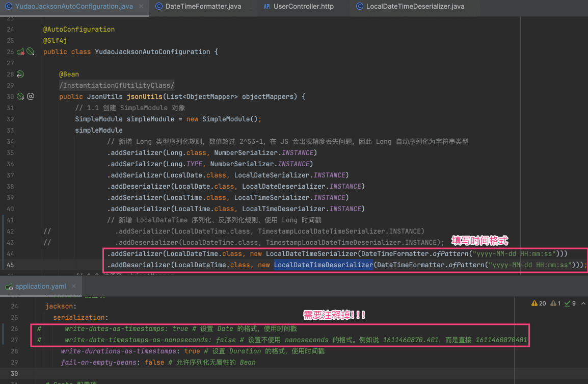Switch to the LocalDateTimeDeserializer.java tab

point(415,7)
